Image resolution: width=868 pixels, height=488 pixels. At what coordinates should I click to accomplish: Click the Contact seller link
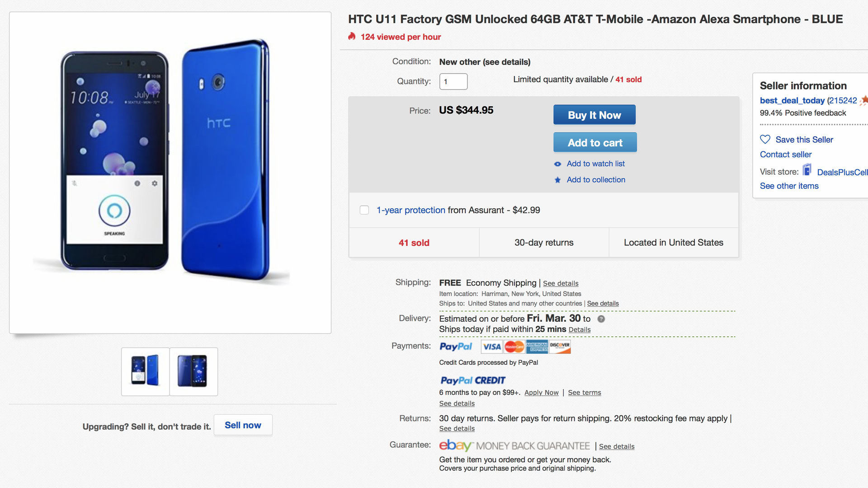pyautogui.click(x=786, y=155)
